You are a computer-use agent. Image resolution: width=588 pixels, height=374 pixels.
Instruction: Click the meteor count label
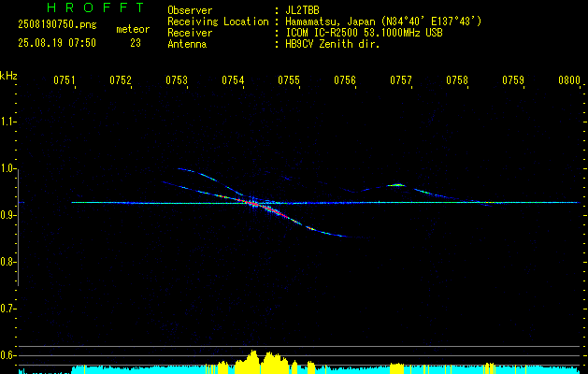tap(133, 30)
